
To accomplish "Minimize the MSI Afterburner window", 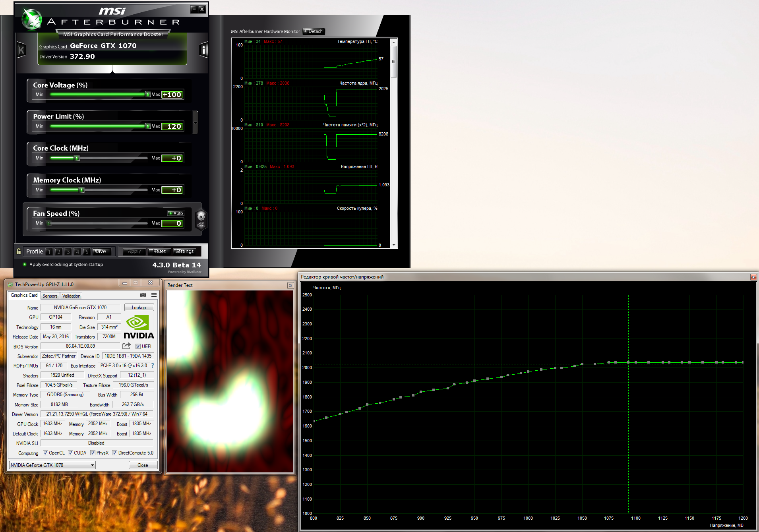I will (194, 9).
